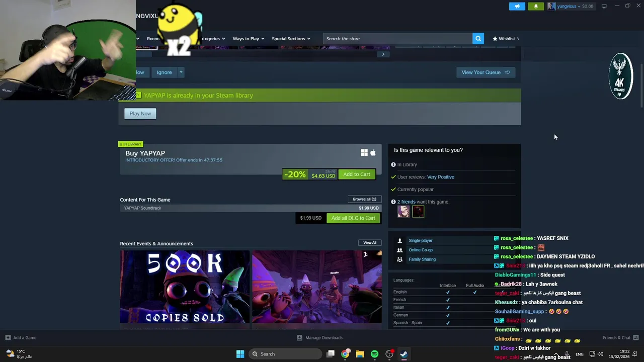Expand the Categories store menu
The image size is (644, 362).
[x=212, y=39]
